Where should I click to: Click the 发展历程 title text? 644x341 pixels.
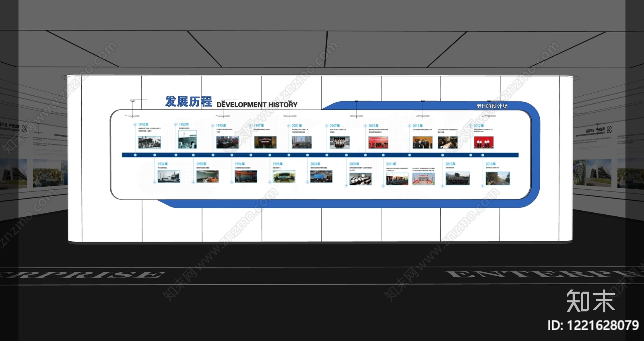188,101
